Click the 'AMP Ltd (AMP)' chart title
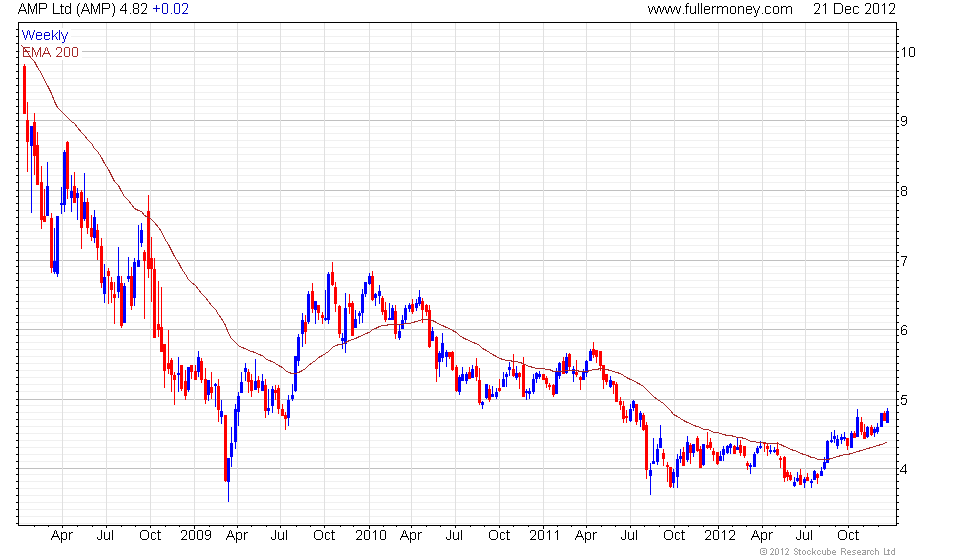980x560 pixels. [x=66, y=9]
